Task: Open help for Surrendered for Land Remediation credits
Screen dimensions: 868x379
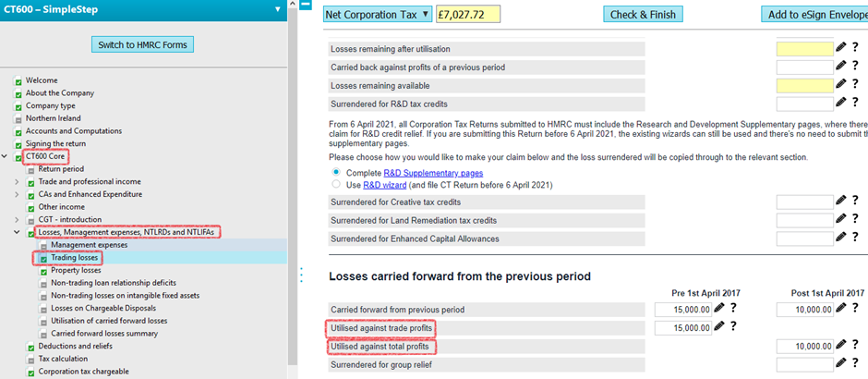Action: (x=856, y=220)
